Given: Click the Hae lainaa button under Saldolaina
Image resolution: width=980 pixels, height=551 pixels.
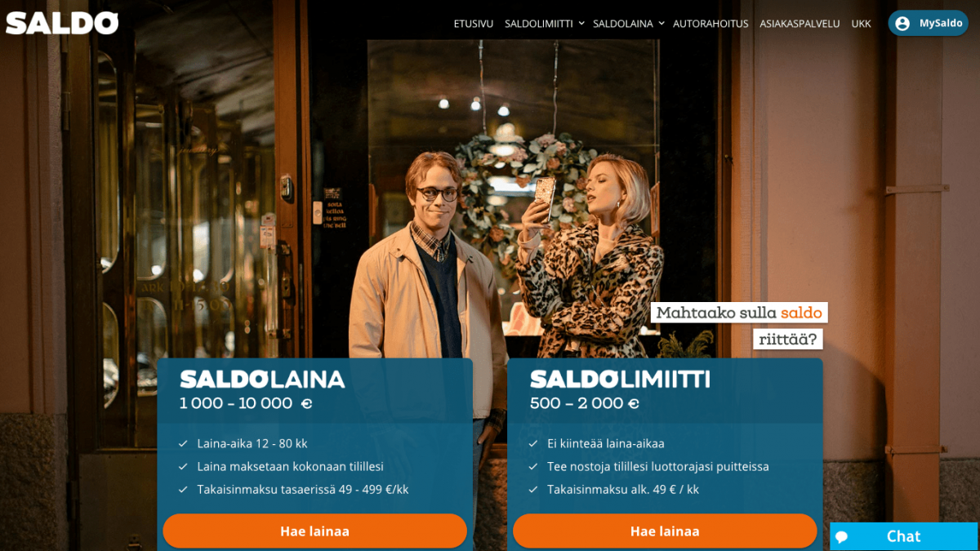Looking at the screenshot, I should tap(314, 531).
